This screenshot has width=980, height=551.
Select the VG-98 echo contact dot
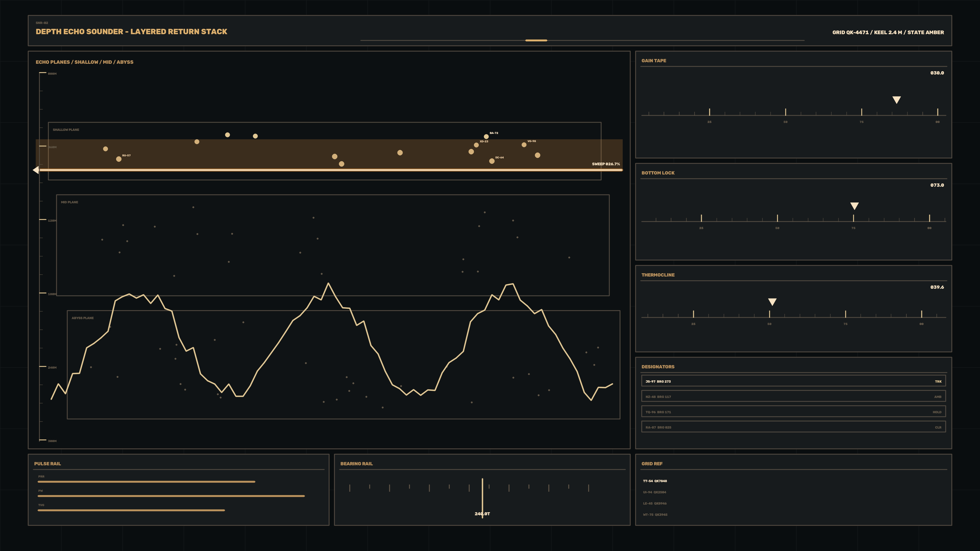pyautogui.click(x=524, y=144)
